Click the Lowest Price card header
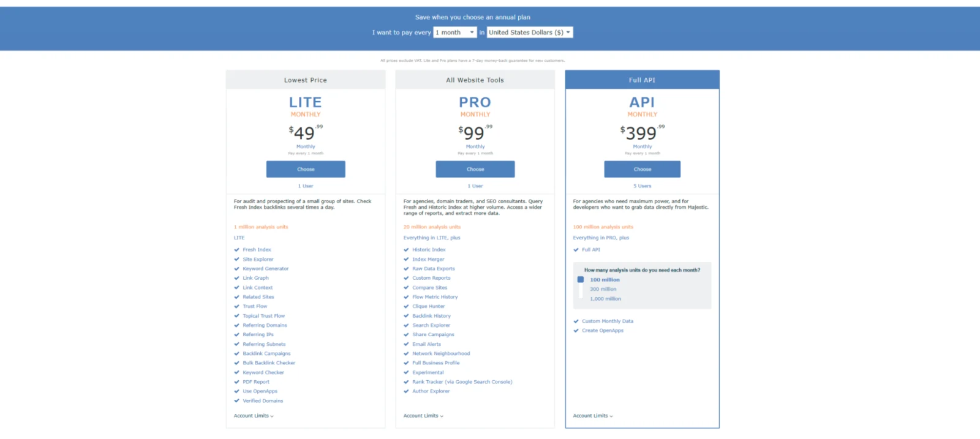The width and height of the screenshot is (980, 439). [x=306, y=80]
